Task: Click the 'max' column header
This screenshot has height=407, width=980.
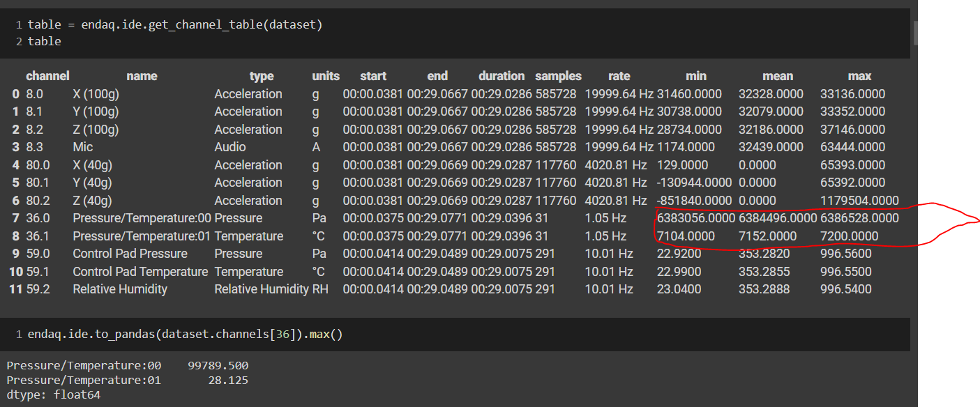Action: [859, 75]
